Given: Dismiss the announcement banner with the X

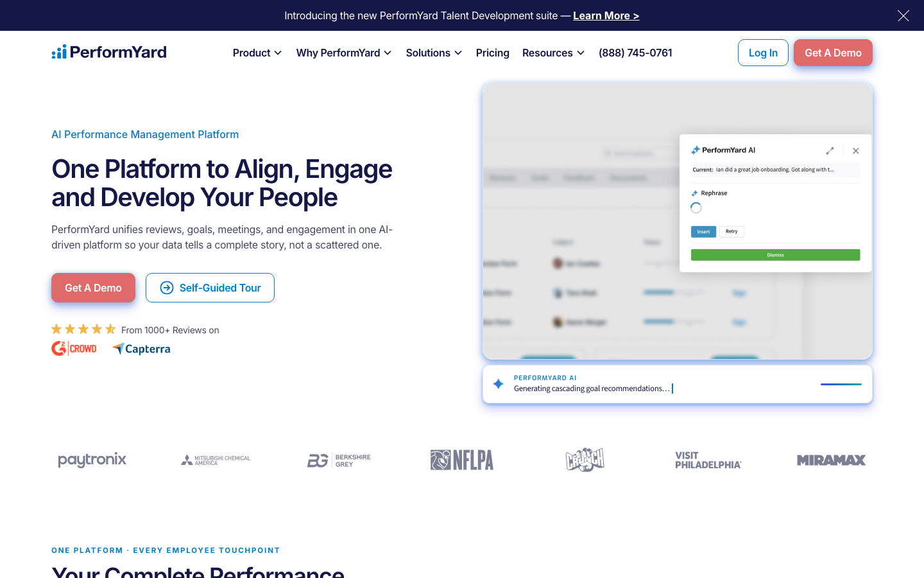Looking at the screenshot, I should [x=903, y=15].
